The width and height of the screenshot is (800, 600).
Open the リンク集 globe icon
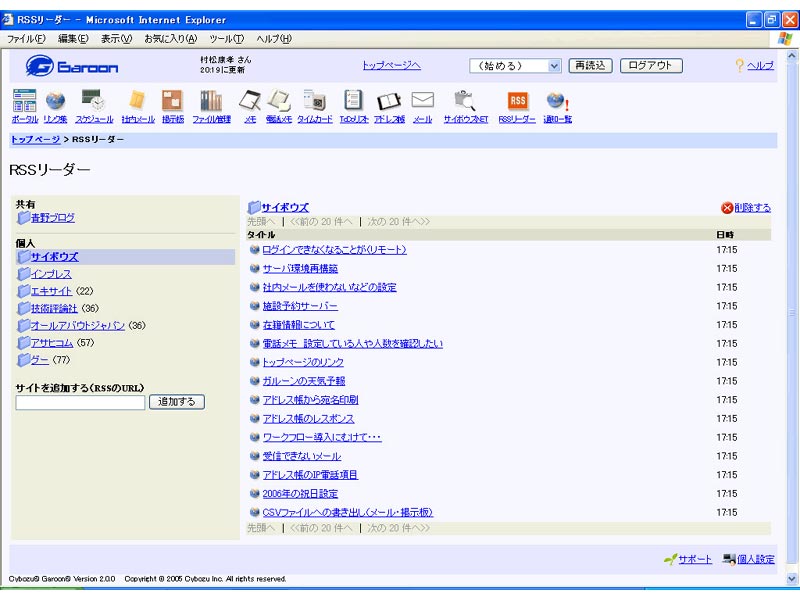click(x=56, y=100)
